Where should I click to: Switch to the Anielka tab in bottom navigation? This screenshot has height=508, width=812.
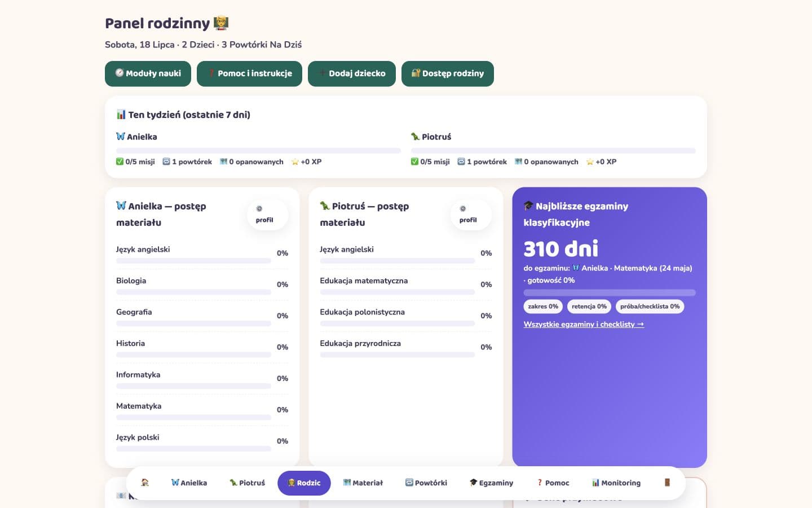(189, 483)
